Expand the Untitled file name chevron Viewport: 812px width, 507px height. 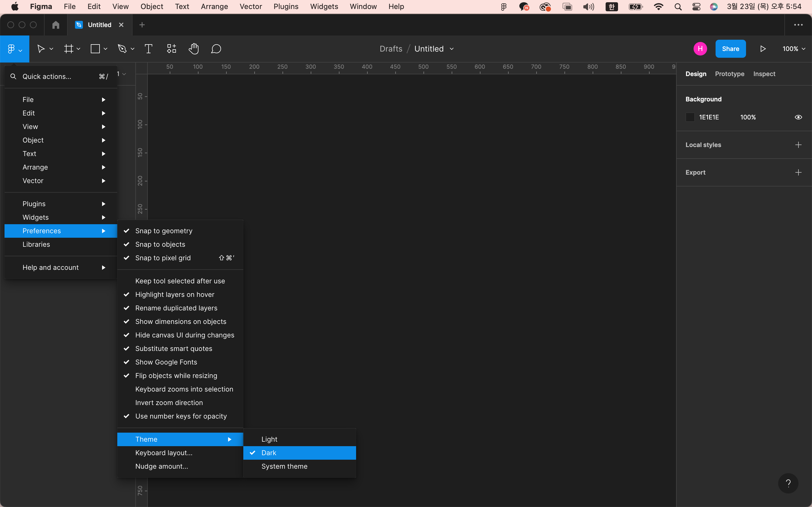click(452, 49)
